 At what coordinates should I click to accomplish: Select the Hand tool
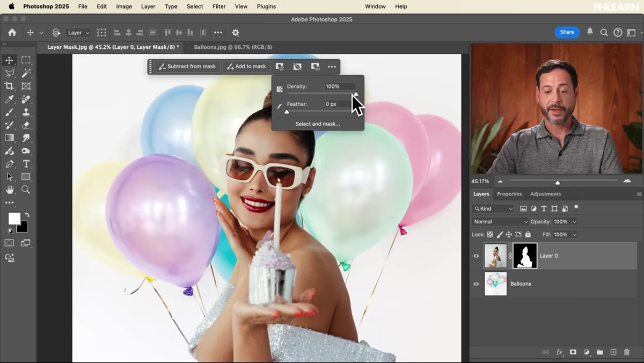tap(9, 190)
